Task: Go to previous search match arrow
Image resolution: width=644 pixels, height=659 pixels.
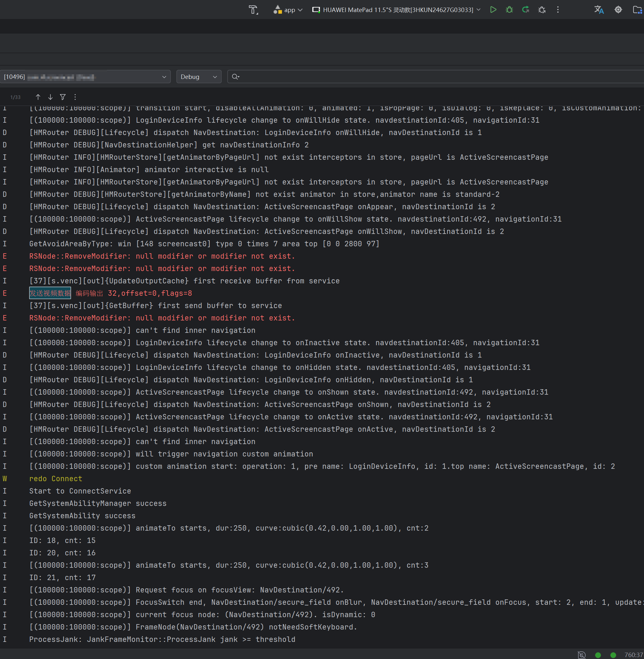Action: pos(38,97)
